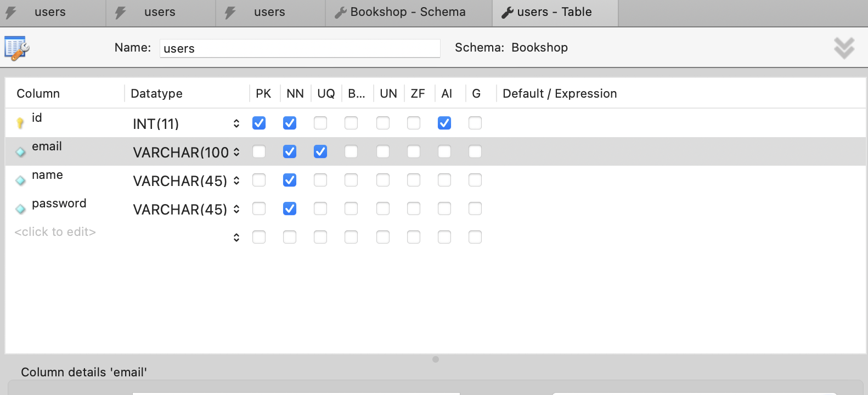Toggle the AI checkbox for id row

click(x=444, y=123)
